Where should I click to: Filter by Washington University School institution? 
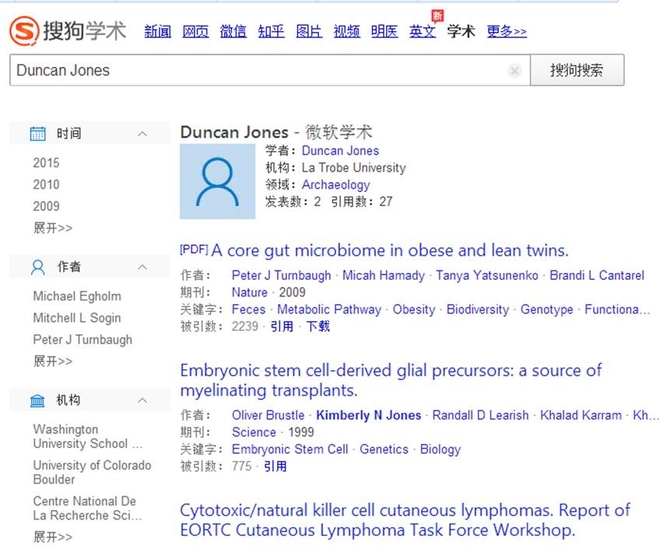[x=88, y=436]
